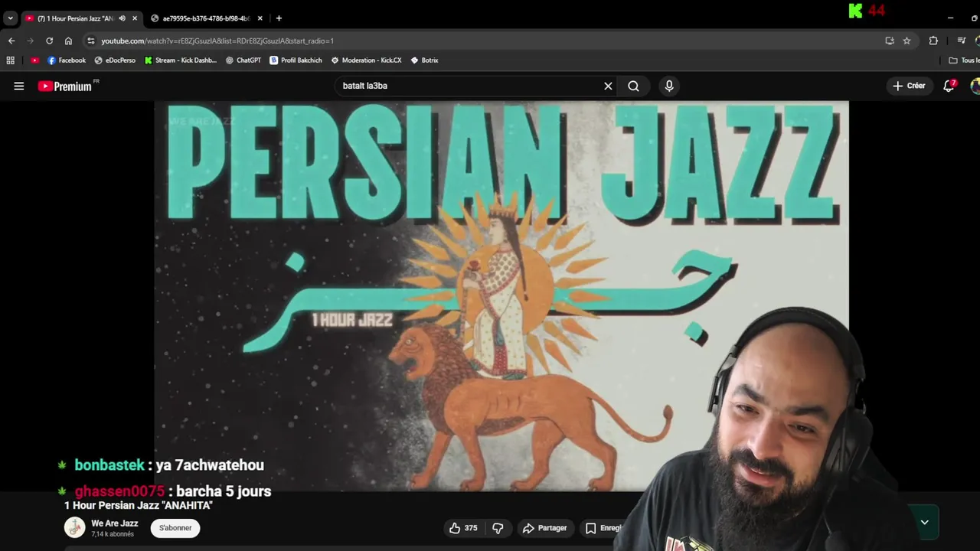The height and width of the screenshot is (551, 980).
Task: Go back in browser history
Action: point(11,41)
